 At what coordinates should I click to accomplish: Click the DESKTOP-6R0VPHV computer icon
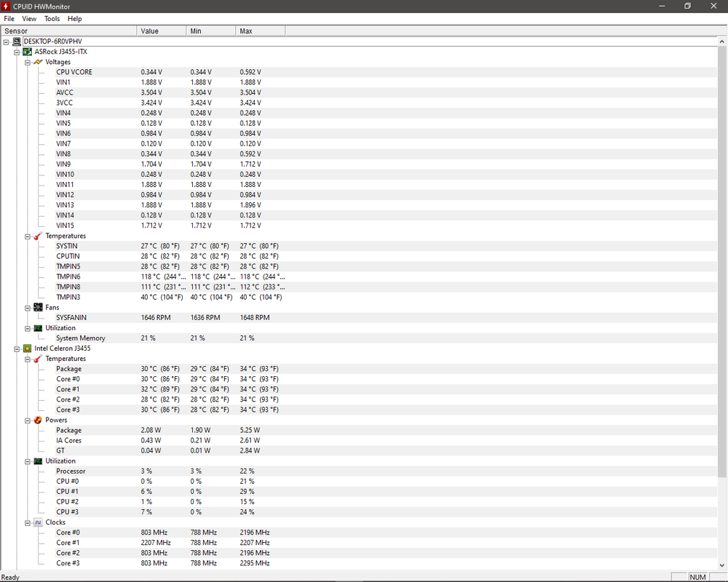[x=17, y=41]
